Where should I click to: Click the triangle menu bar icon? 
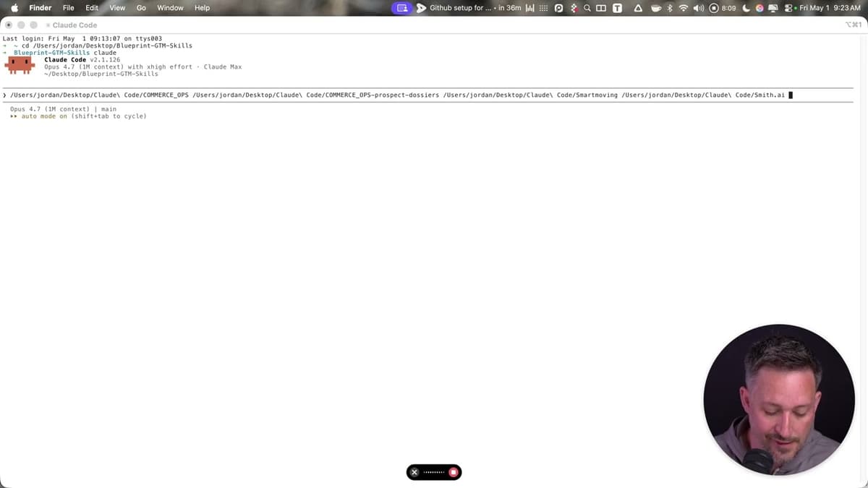pos(638,8)
